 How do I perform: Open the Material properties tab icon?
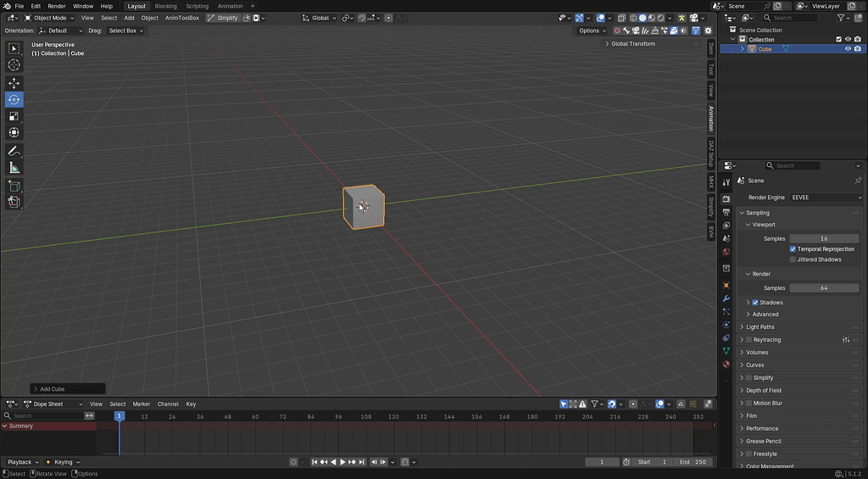[726, 365]
